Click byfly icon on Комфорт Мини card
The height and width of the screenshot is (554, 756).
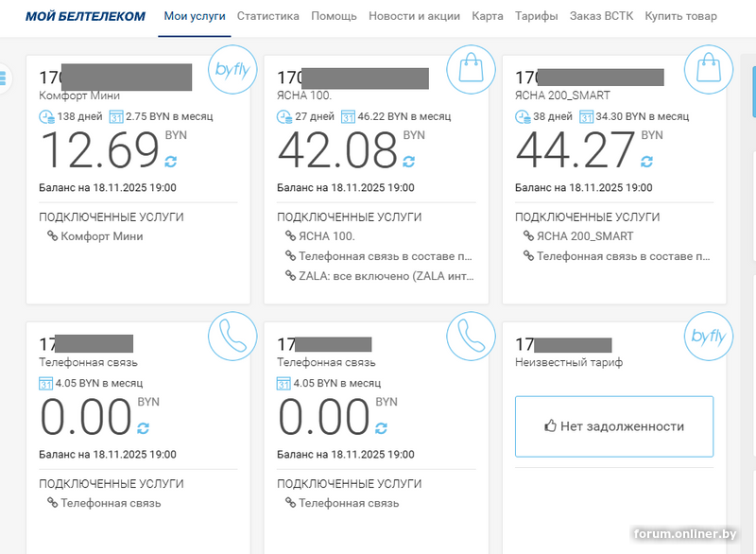click(x=232, y=69)
